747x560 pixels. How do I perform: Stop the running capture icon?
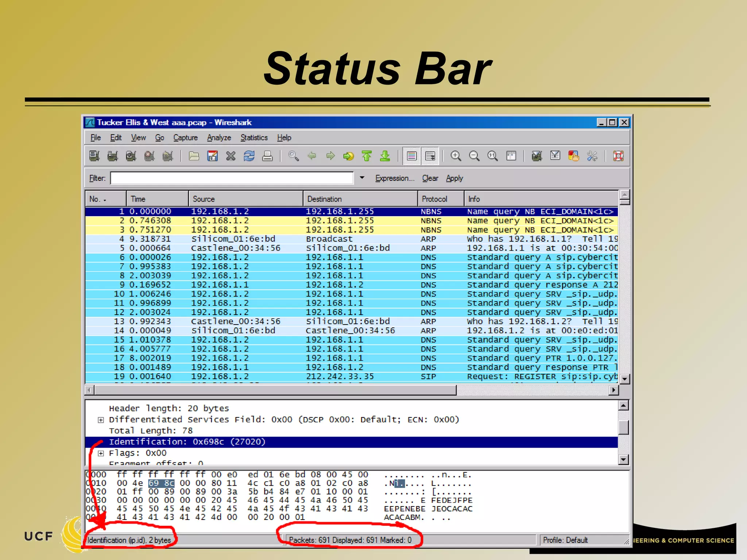[149, 156]
